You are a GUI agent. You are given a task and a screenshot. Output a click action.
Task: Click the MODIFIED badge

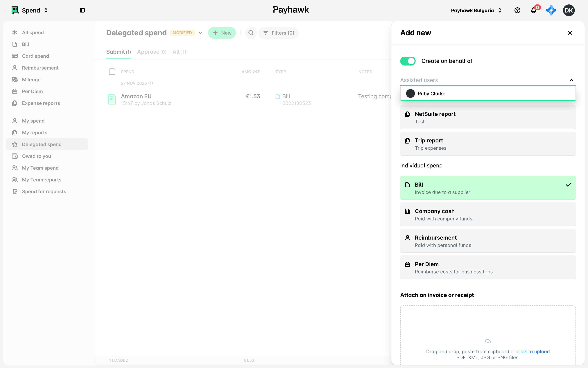[x=182, y=33]
